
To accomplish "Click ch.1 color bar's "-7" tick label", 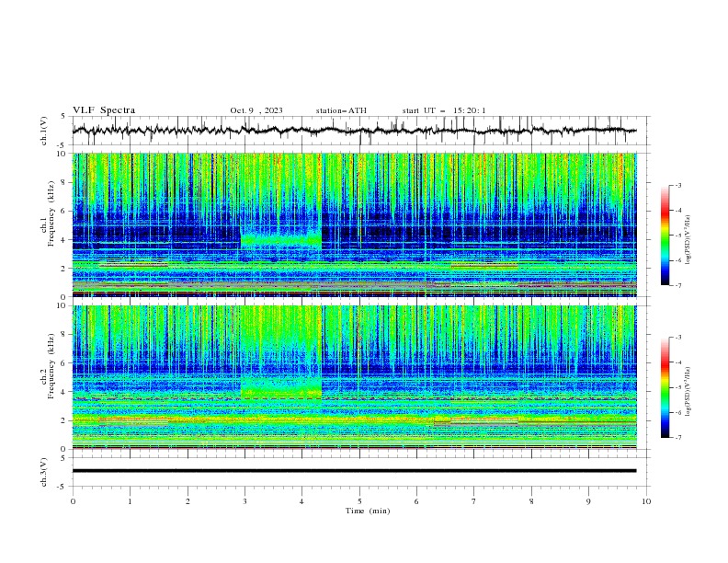I will tap(678, 285).
